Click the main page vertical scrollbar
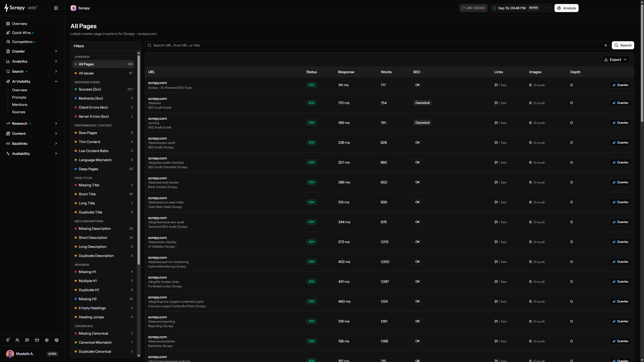The height and width of the screenshot is (362, 644). coord(642,63)
